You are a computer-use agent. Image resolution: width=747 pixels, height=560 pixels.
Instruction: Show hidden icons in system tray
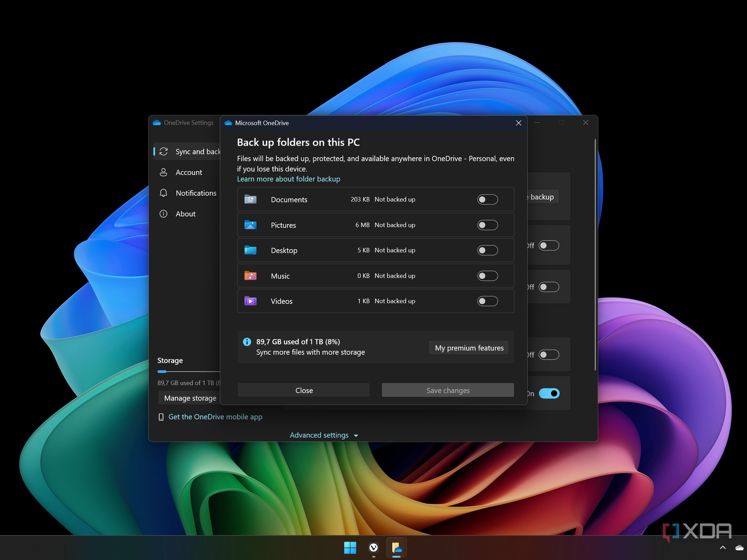coord(723,548)
